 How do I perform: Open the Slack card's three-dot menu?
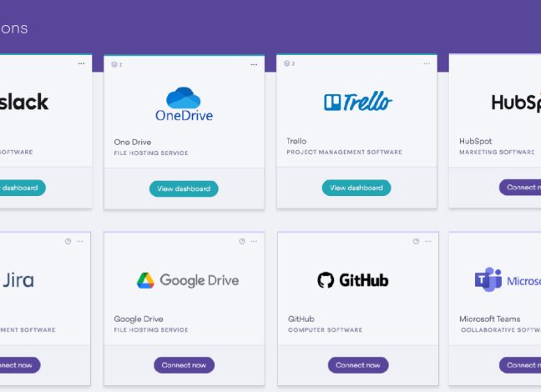click(x=81, y=63)
